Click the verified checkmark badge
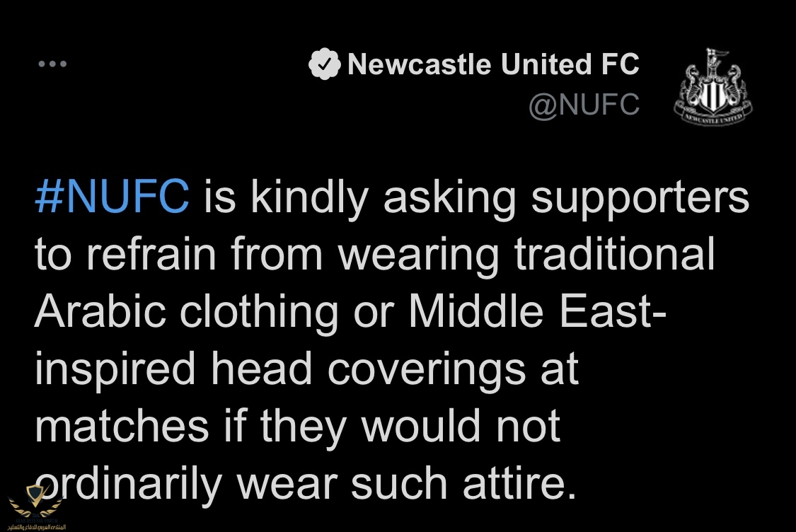Image resolution: width=796 pixels, height=532 pixels. 324,64
